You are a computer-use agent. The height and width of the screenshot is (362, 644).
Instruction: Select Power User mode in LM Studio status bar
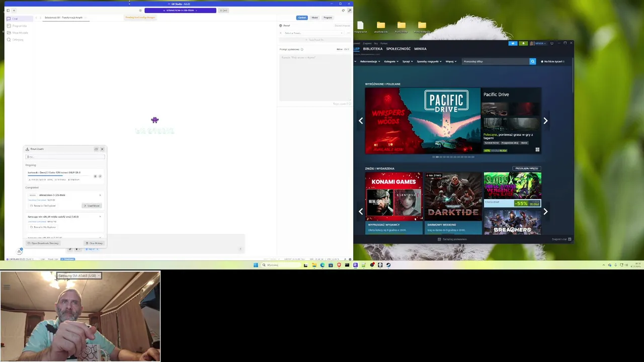click(x=53, y=259)
